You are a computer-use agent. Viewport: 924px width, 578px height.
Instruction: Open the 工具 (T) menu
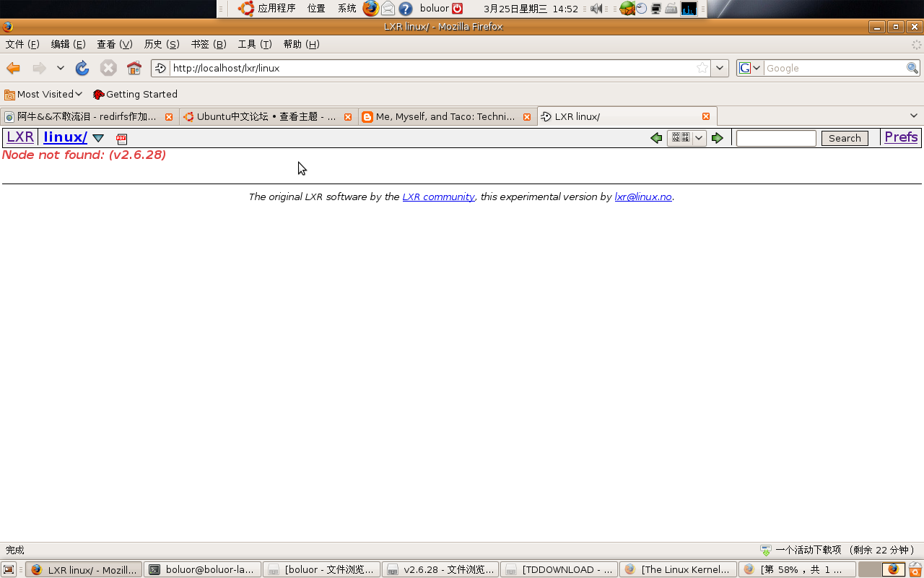tap(255, 44)
